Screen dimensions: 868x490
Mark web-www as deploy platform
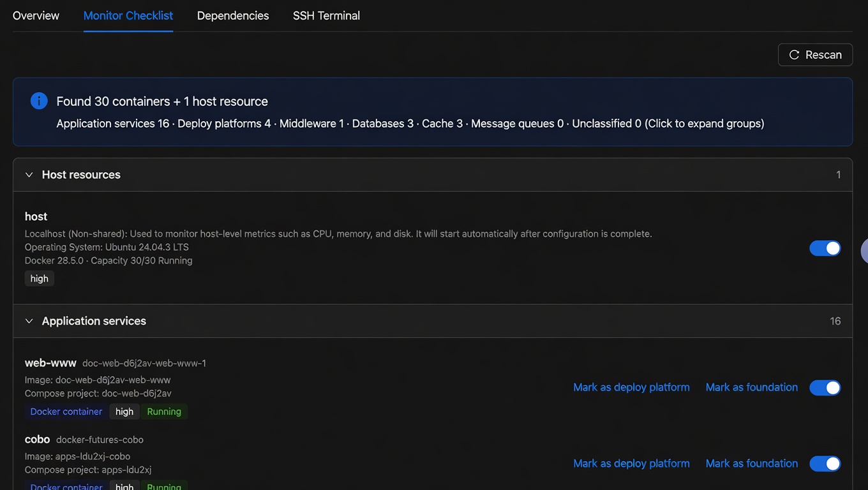631,387
